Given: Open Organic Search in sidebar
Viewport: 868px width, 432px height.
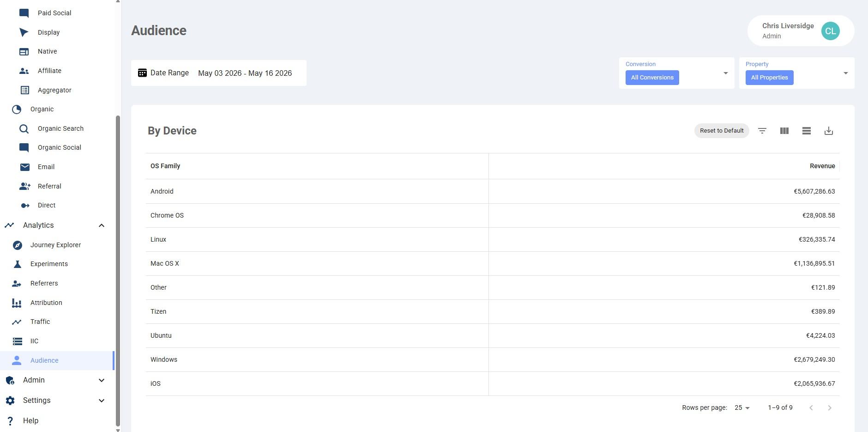Looking at the screenshot, I should click(60, 128).
